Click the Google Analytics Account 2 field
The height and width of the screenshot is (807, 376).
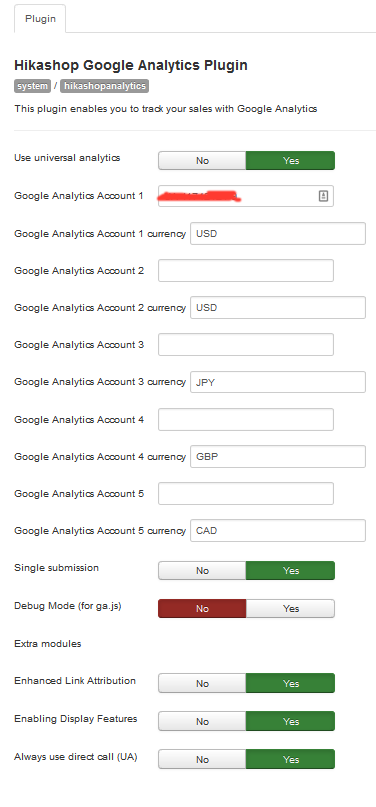coord(246,271)
